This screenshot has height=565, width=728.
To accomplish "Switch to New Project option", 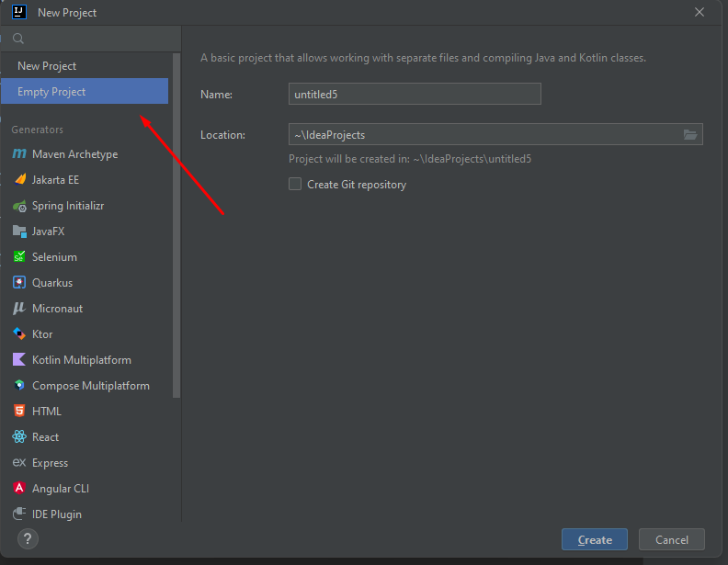I will 47,66.
